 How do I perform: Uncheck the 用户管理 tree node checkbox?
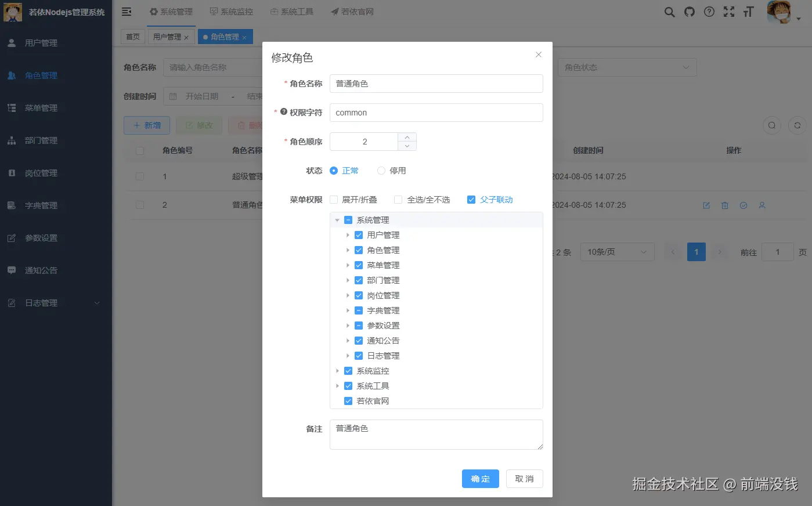(x=359, y=235)
